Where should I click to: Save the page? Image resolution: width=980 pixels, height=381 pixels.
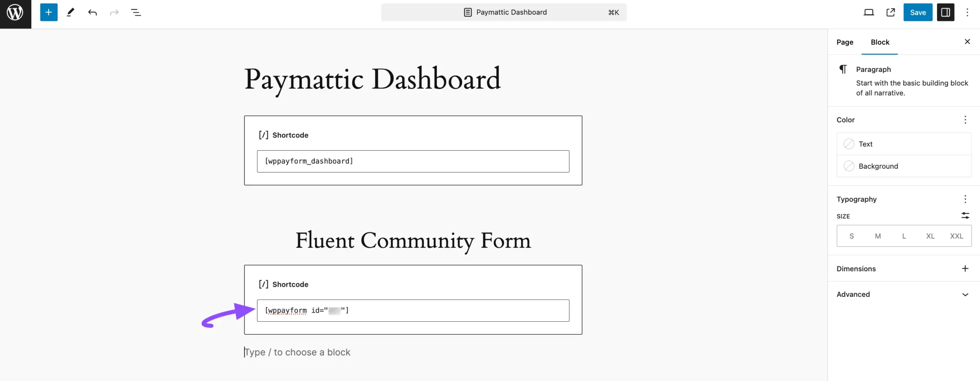(918, 12)
